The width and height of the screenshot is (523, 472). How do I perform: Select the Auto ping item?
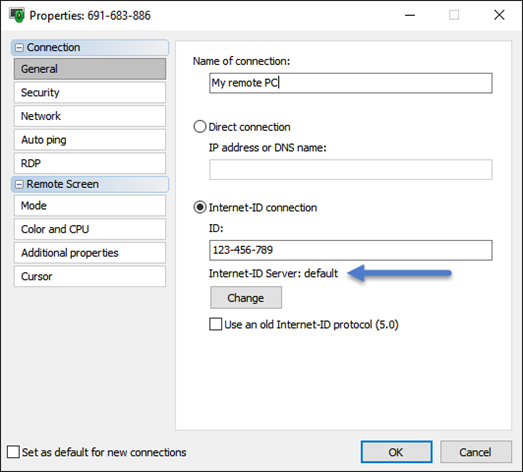(x=90, y=140)
